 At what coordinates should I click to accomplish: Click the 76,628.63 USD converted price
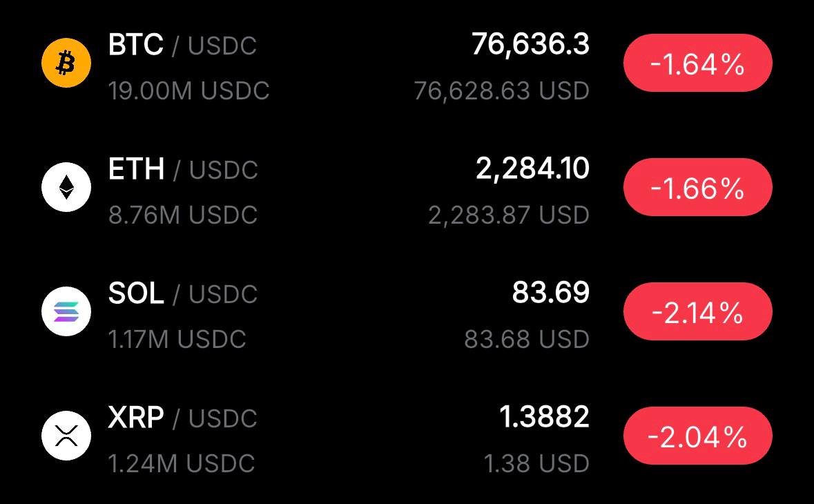click(501, 91)
